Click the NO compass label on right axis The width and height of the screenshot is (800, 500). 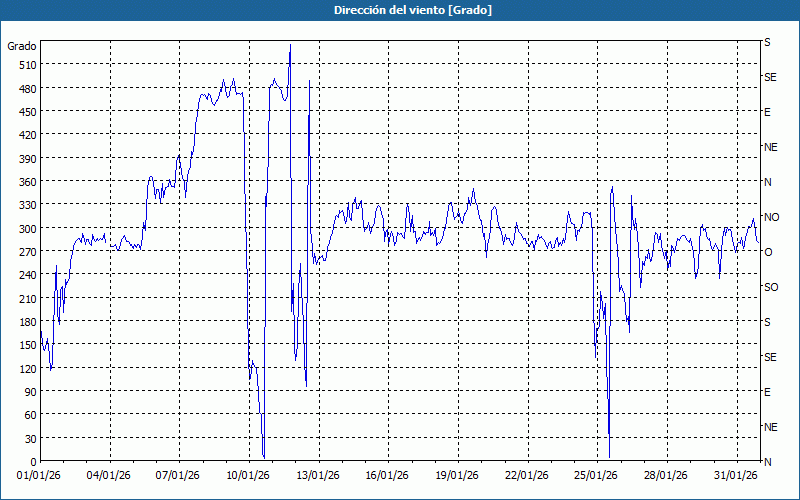click(x=772, y=217)
